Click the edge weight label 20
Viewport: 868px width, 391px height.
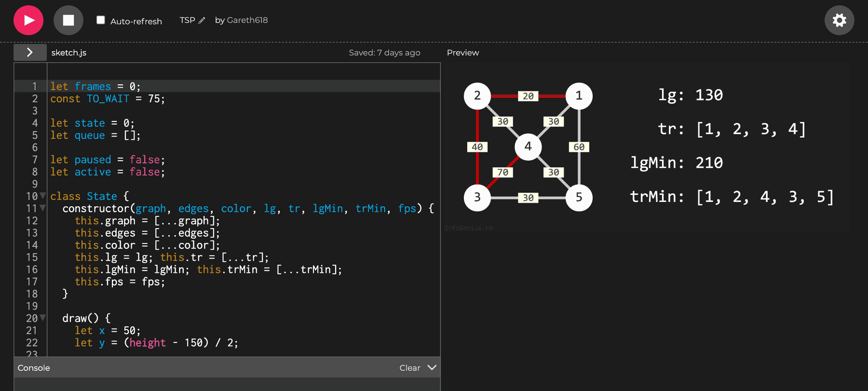pyautogui.click(x=528, y=96)
